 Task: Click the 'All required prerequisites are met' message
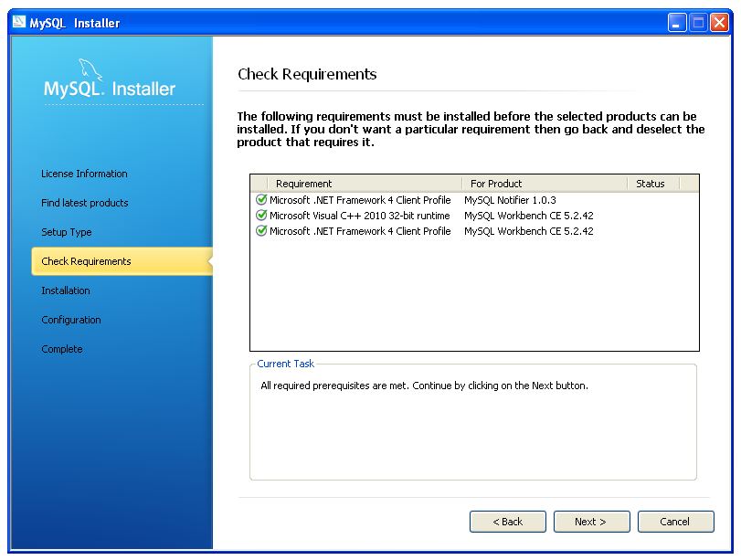pos(424,386)
